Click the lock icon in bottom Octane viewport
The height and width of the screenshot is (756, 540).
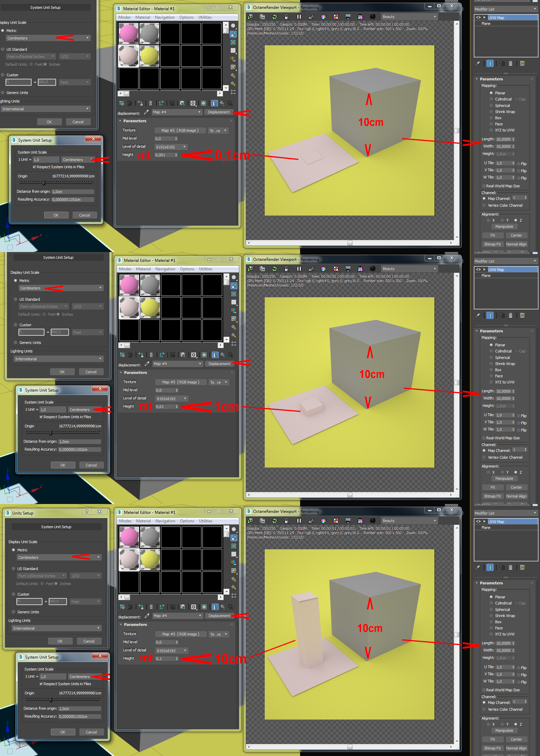[x=287, y=521]
